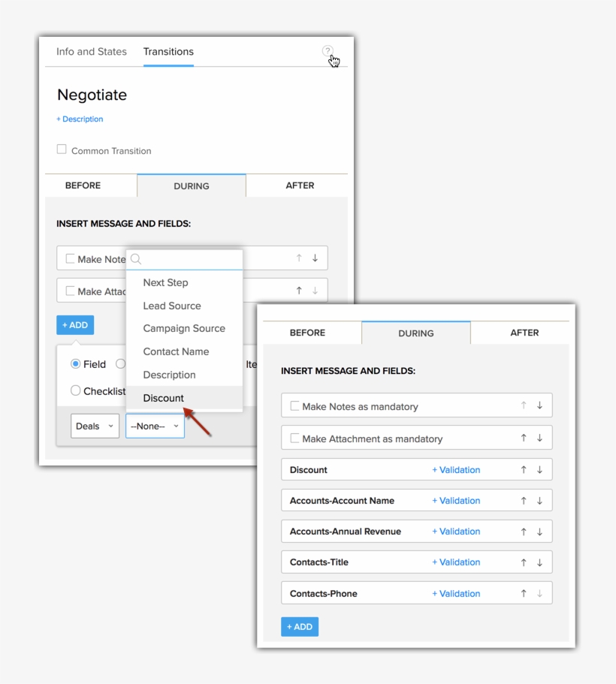This screenshot has width=616, height=684.
Task: Expand the --None-- field dropdown
Action: 155,425
